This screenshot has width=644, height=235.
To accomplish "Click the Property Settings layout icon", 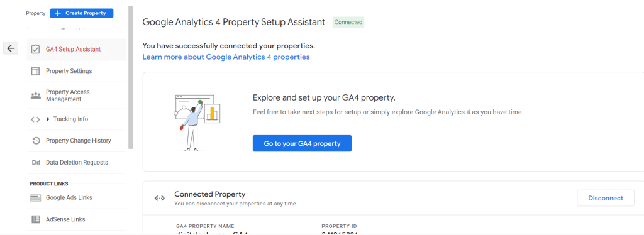I will pos(35,71).
